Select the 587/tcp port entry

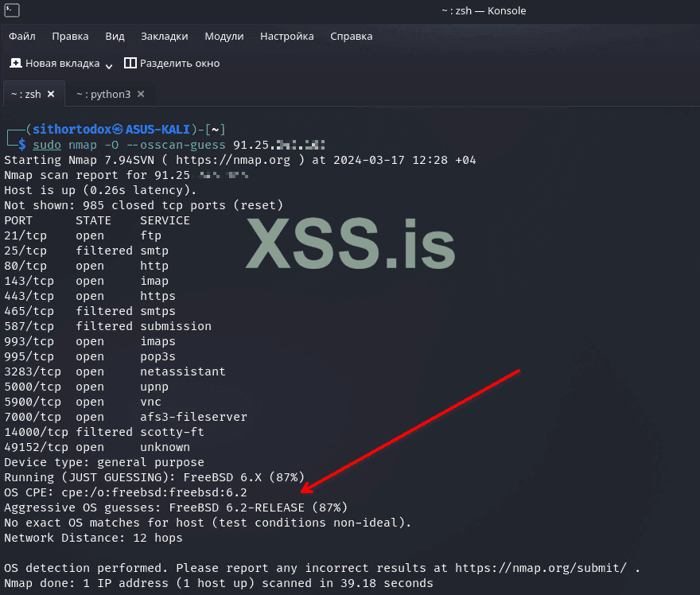point(29,326)
